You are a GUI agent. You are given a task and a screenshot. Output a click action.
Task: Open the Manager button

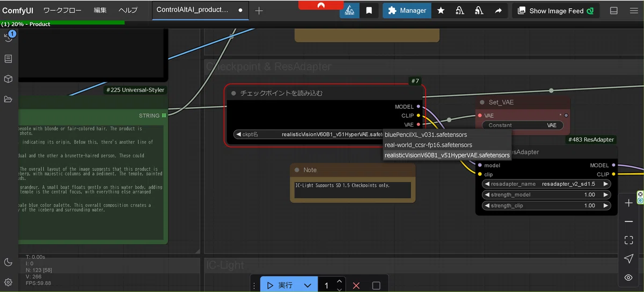coord(407,11)
